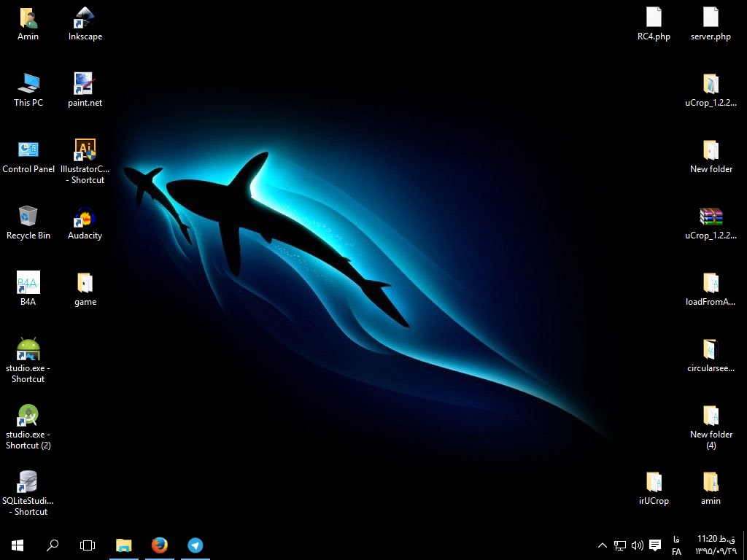Expand the hidden system tray icons
Screen dimensions: 747x560
[x=603, y=545]
